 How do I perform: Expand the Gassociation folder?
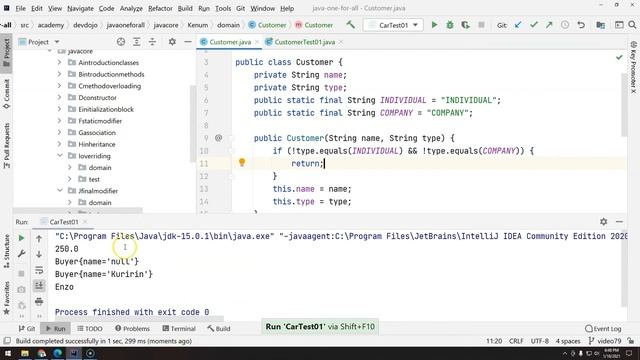60,133
